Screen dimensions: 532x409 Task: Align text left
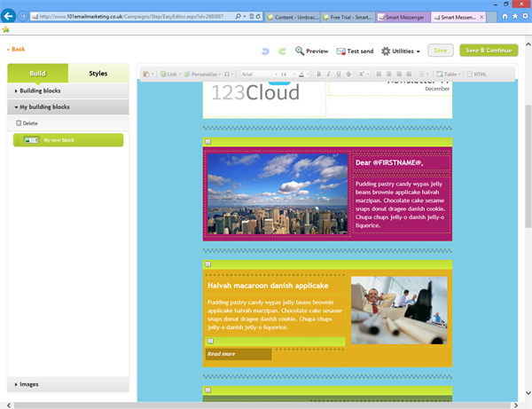pyautogui.click(x=379, y=74)
